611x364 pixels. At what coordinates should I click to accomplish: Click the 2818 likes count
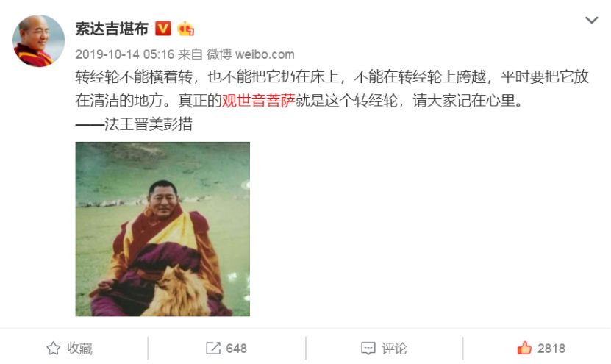[x=551, y=349]
